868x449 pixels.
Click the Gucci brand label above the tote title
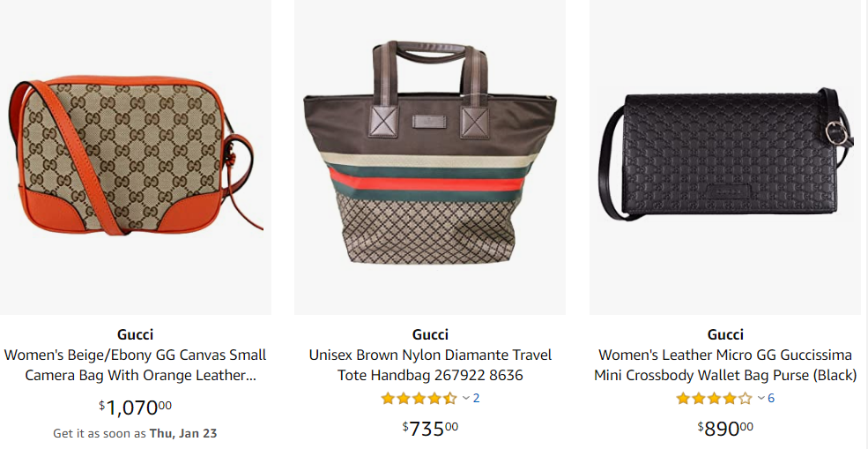click(430, 334)
